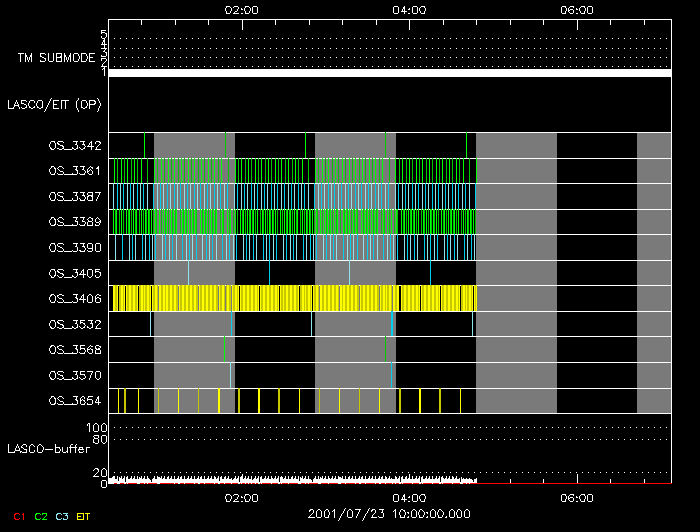
Task: Click the 06:00 label on bottom axis
Action: pyautogui.click(x=578, y=497)
